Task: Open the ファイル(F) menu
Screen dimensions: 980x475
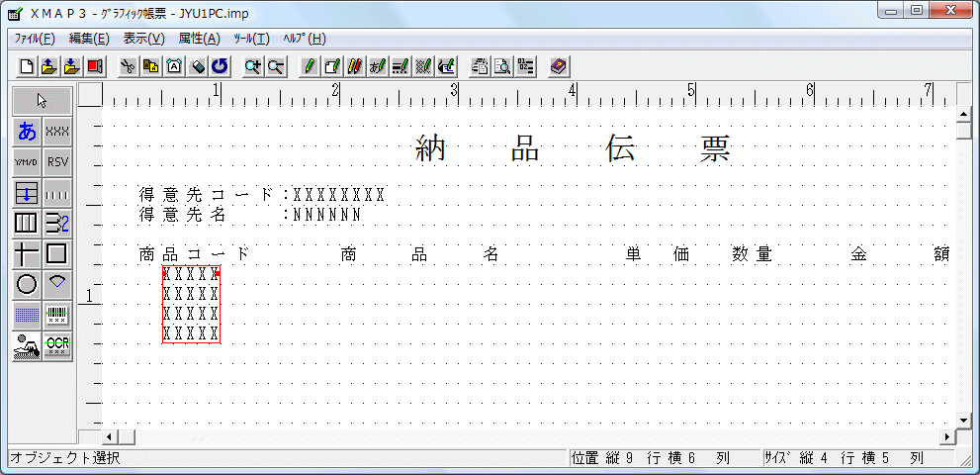Action: 35,39
